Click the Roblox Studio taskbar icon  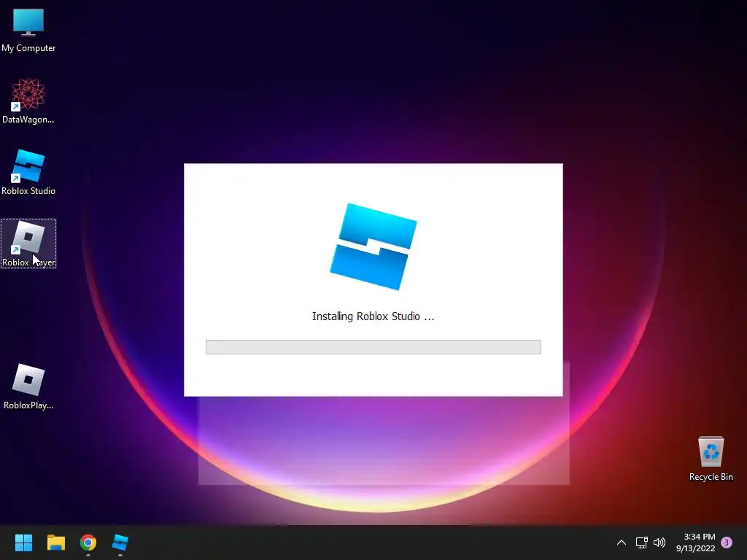point(120,542)
